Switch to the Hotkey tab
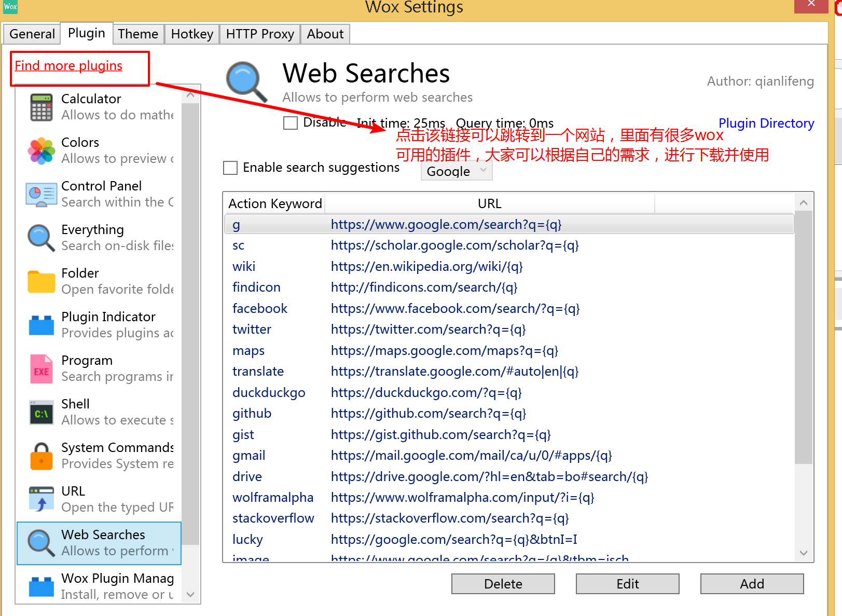The height and width of the screenshot is (616, 842). (192, 34)
